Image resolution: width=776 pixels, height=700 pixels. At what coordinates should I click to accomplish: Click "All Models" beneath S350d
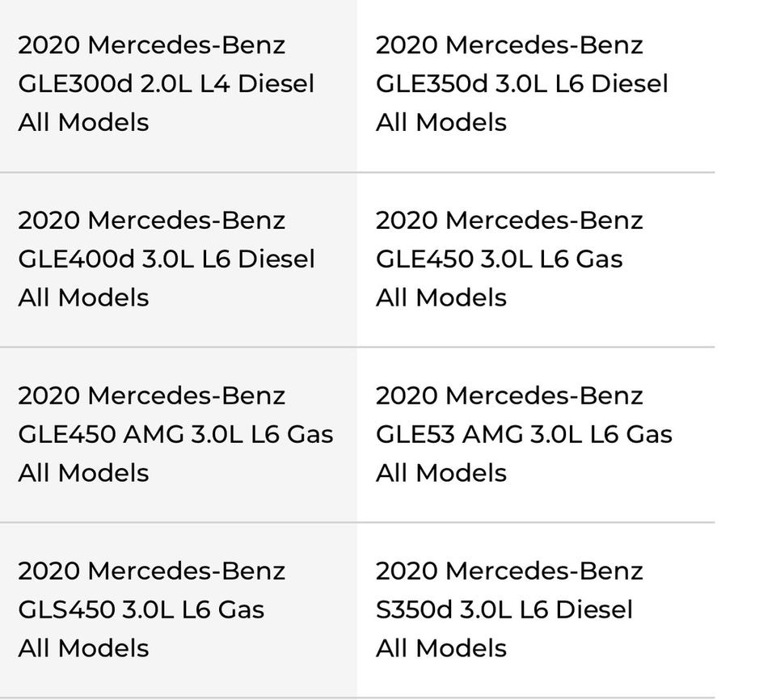click(x=441, y=648)
